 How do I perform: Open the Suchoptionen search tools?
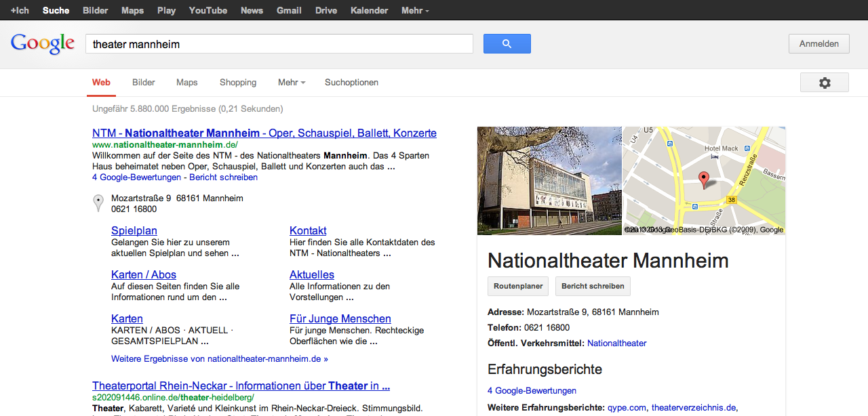(351, 83)
